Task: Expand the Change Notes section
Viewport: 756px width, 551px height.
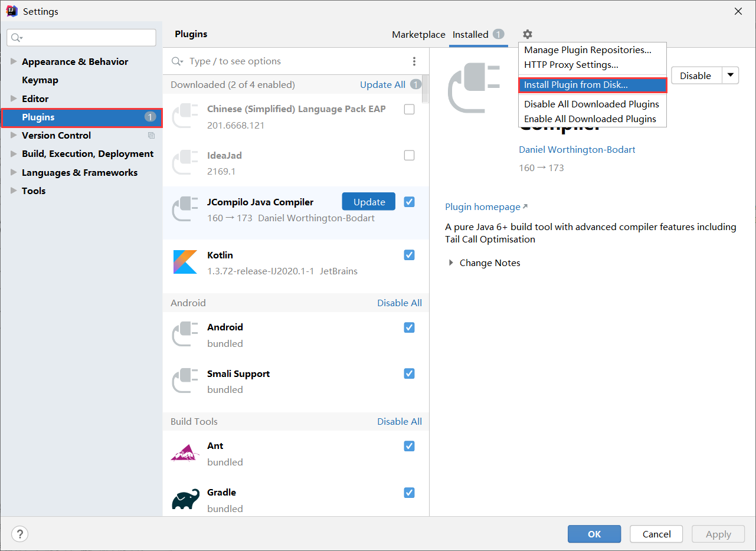Action: pyautogui.click(x=451, y=263)
